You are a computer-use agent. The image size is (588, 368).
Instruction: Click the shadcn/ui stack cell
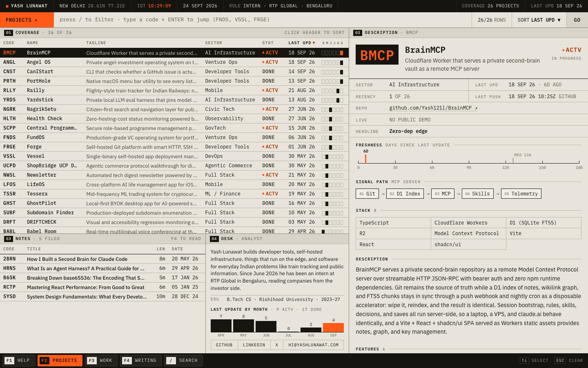click(468, 245)
